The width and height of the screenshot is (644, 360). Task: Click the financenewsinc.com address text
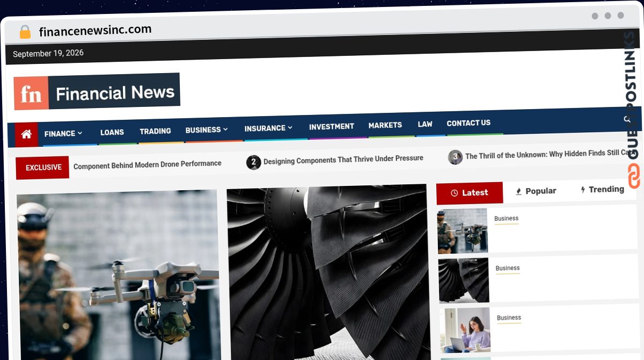pos(96,30)
